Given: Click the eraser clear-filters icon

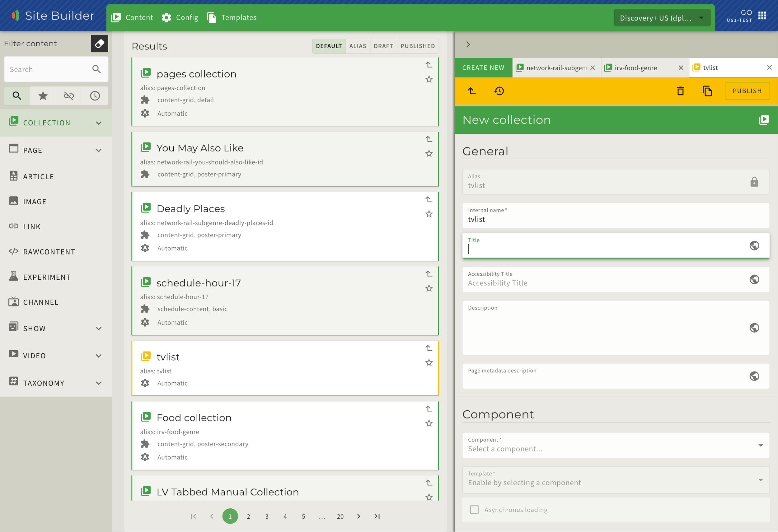Looking at the screenshot, I should point(99,44).
